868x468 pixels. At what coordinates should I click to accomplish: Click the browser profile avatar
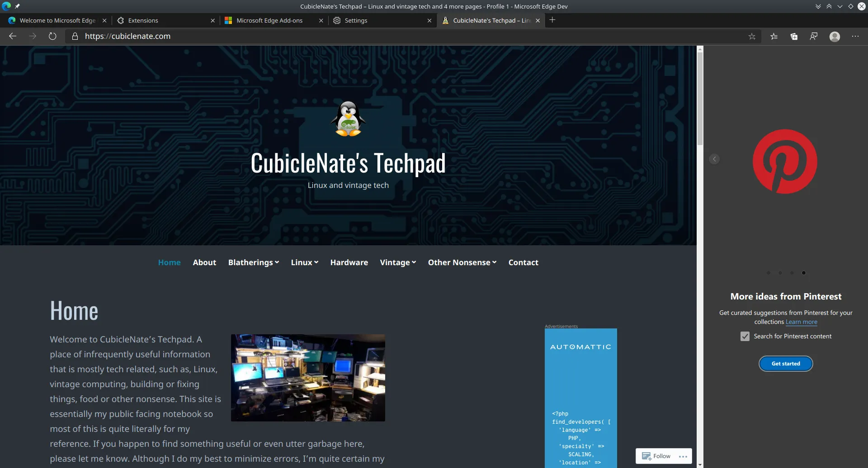pos(835,36)
